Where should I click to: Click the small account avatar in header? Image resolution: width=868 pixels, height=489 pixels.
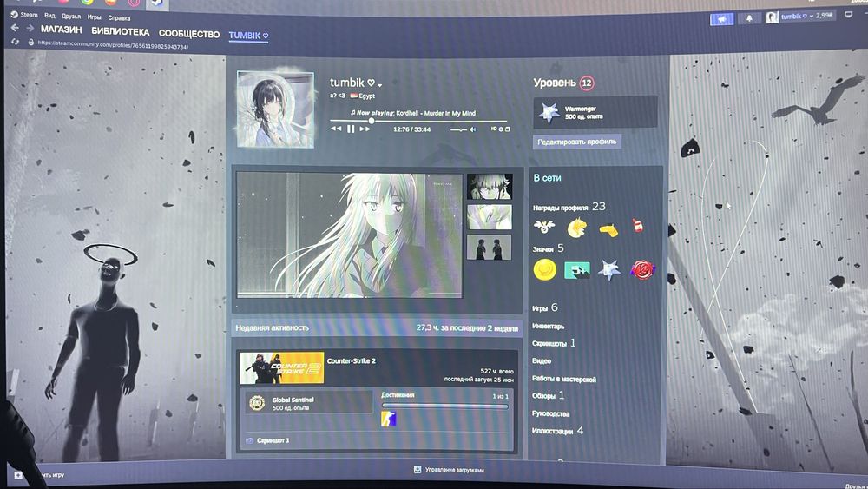pyautogui.click(x=772, y=17)
